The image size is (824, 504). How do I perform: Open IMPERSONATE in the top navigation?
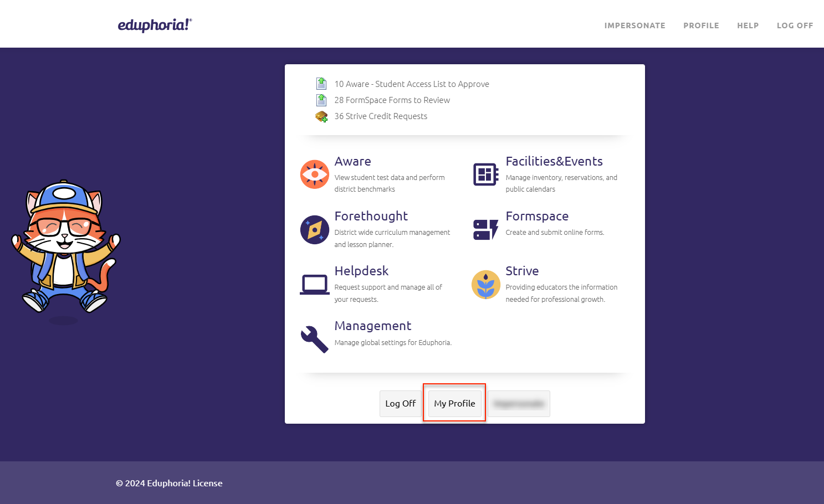[634, 25]
